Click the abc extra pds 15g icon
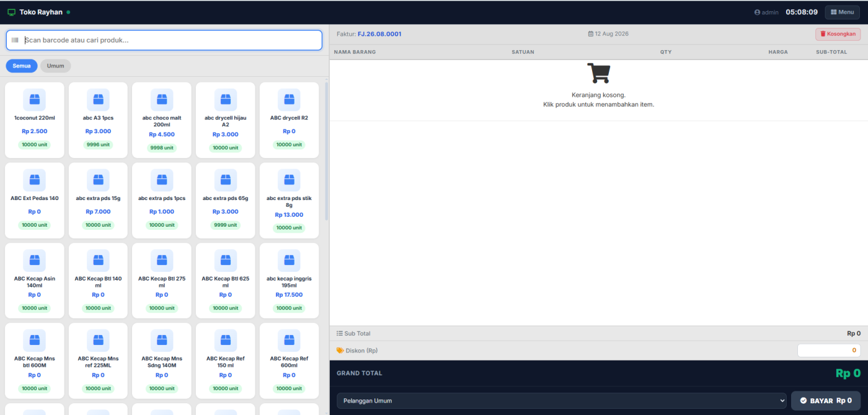The width and height of the screenshot is (868, 415). 98,180
